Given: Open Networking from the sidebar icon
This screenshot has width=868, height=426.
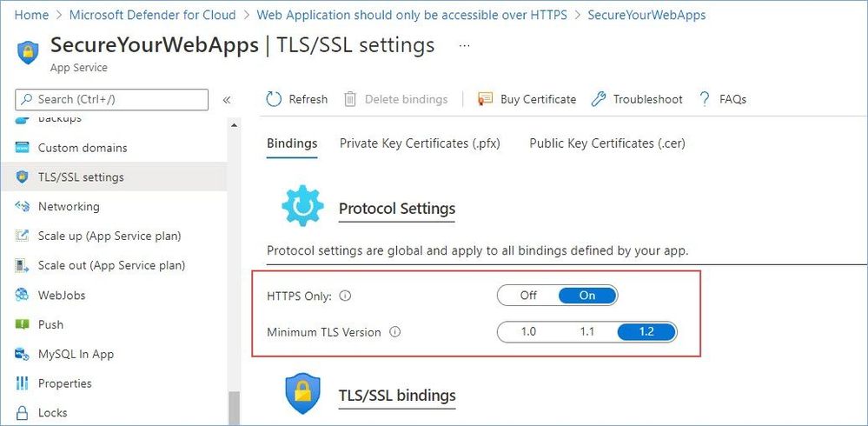Looking at the screenshot, I should [x=22, y=207].
